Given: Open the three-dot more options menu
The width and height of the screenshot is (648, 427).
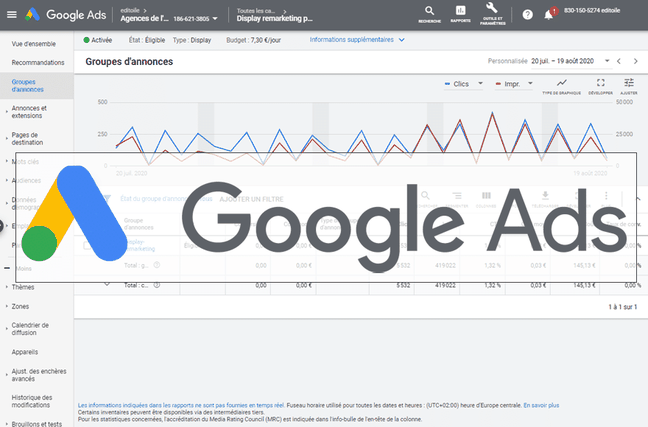Looking at the screenshot, I should (606, 196).
